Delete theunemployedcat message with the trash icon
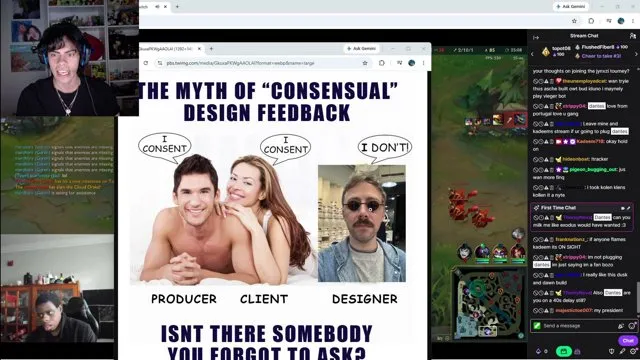The height and width of the screenshot is (360, 640). (551, 81)
